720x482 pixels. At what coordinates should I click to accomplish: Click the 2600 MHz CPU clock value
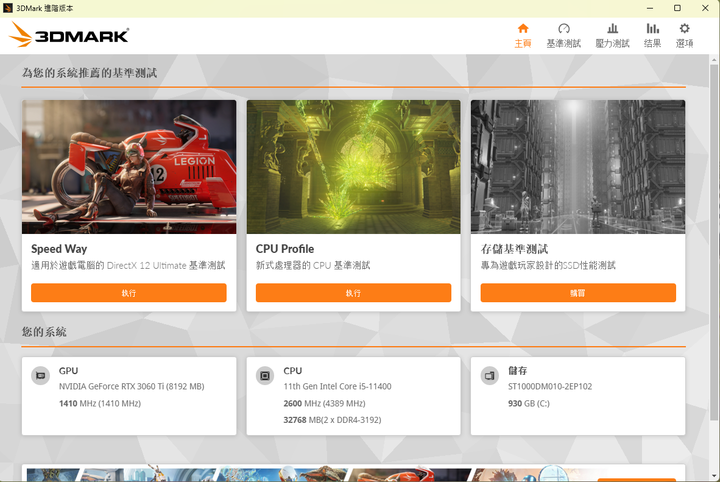coord(324,404)
